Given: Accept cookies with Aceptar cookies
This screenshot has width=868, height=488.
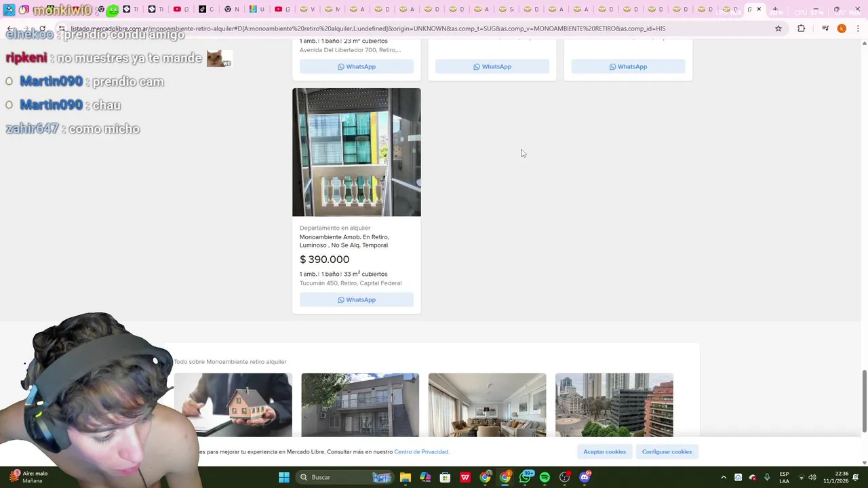Looking at the screenshot, I should pos(605,451).
